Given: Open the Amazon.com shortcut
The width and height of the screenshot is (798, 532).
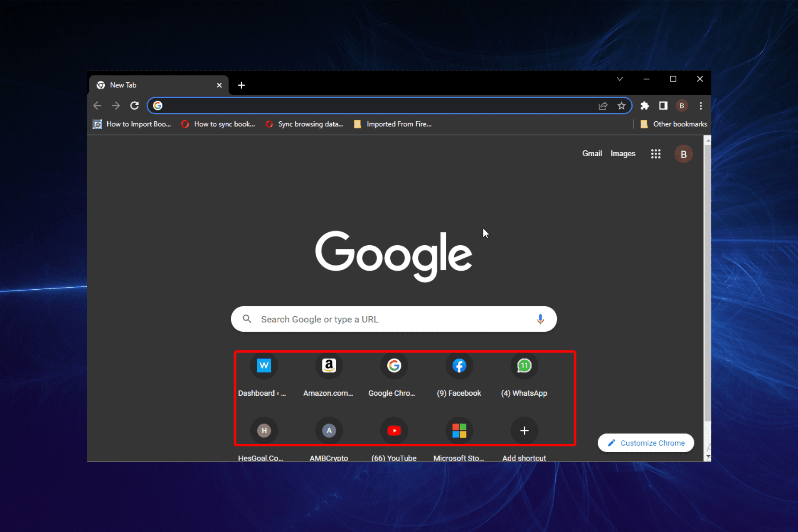Looking at the screenshot, I should pos(329,366).
